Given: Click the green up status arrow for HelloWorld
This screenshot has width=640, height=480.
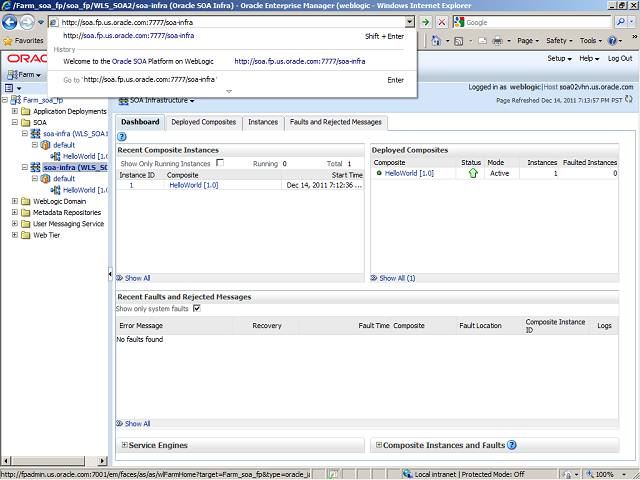Looking at the screenshot, I should [472, 173].
